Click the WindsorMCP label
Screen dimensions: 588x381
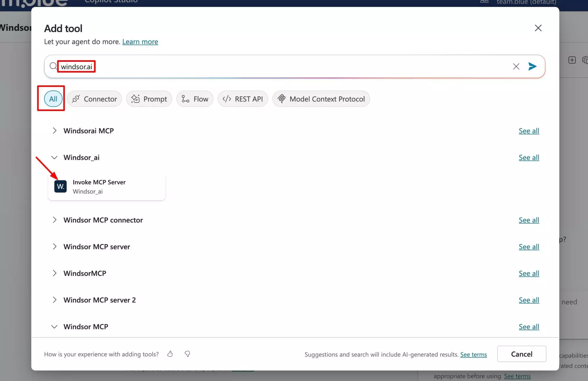tap(85, 273)
